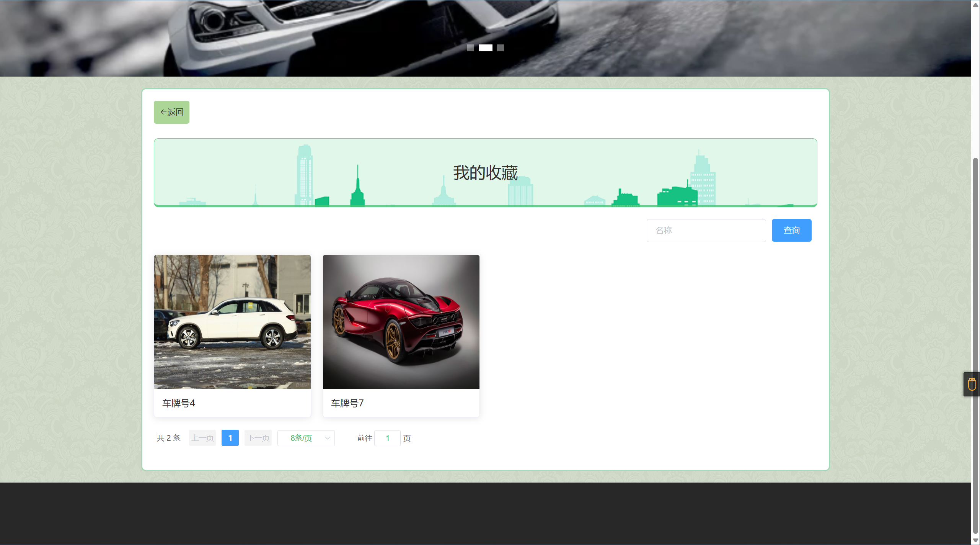The image size is (980, 545).
Task: Click the 前往 page jump input box
Action: pos(387,438)
